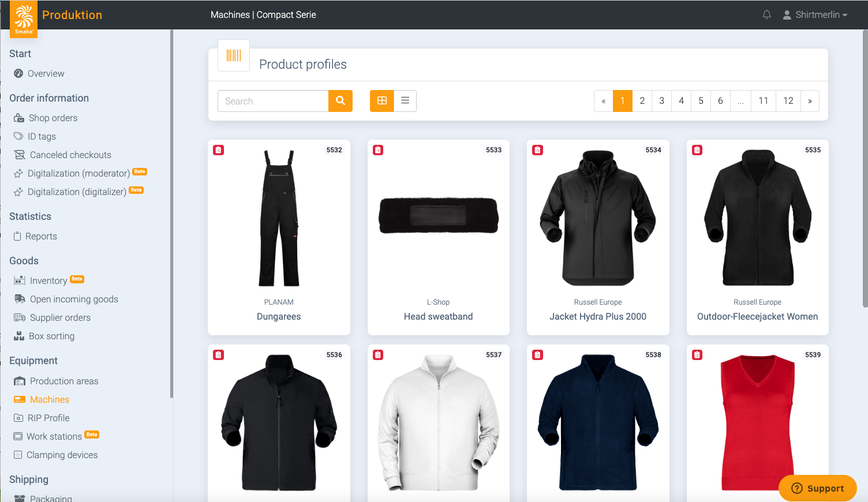The height and width of the screenshot is (502, 868).
Task: Go to pagination page 2
Action: [642, 101]
